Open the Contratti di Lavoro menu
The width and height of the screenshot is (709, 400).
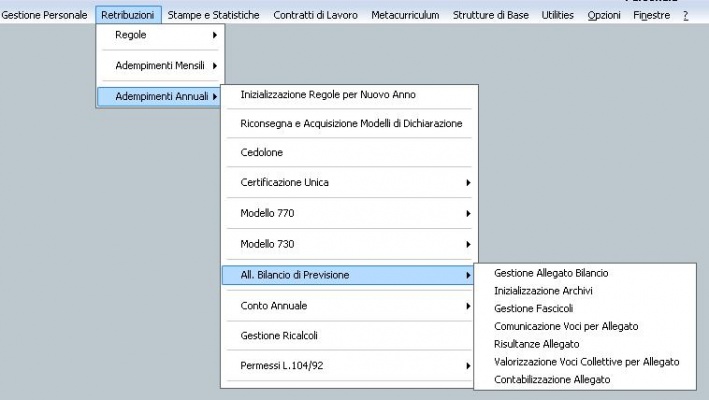[314, 16]
